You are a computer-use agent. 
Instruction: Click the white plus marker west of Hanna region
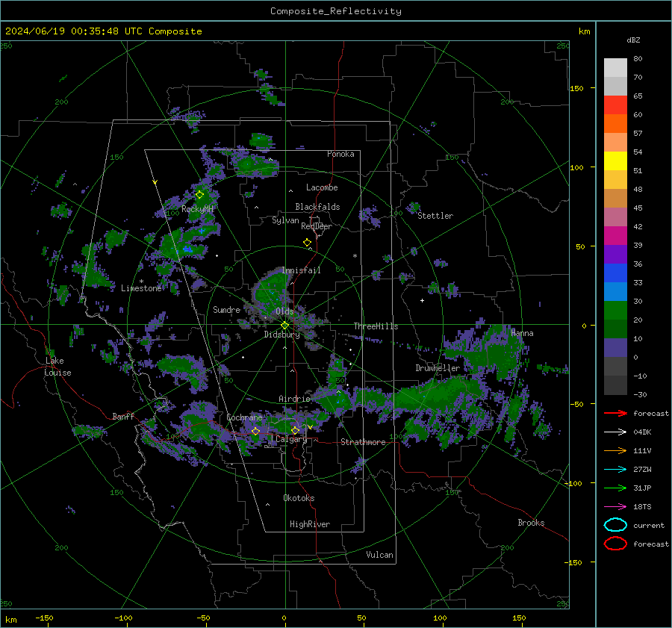422,300
